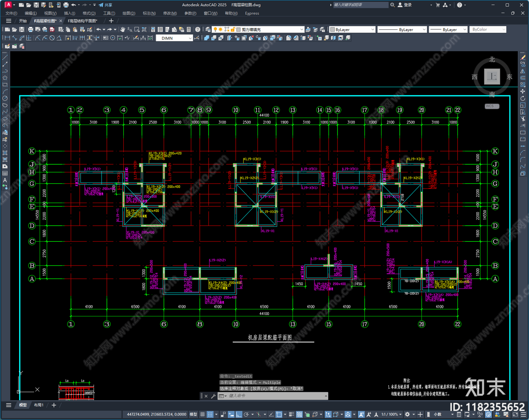The image size is (529, 420).
Task: Click the WCS label under the ViewCube
Action: click(x=492, y=106)
